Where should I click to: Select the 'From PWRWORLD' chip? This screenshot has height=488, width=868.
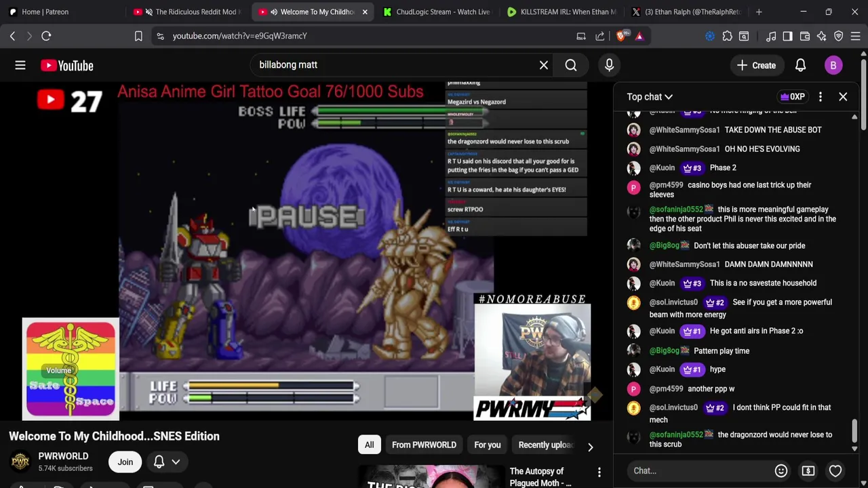[424, 445]
